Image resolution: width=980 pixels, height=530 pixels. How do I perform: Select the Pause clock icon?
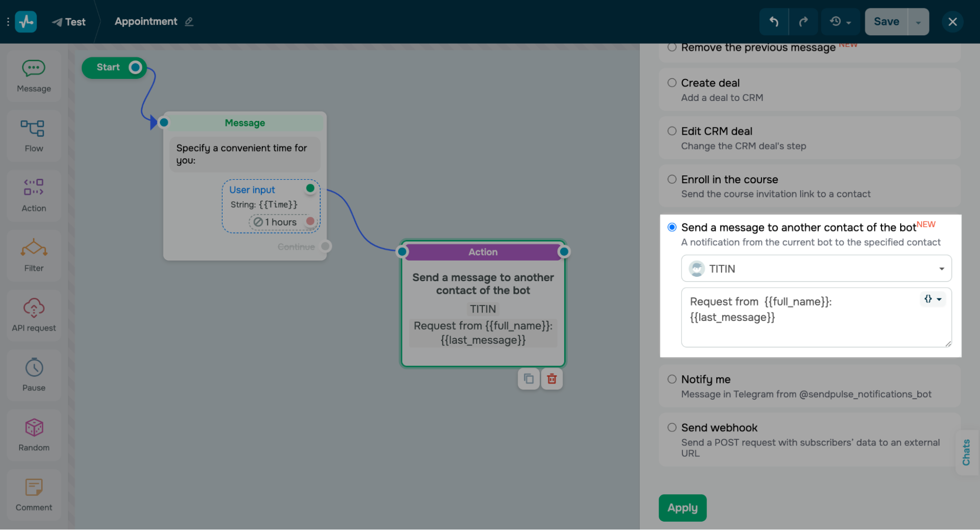(33, 368)
